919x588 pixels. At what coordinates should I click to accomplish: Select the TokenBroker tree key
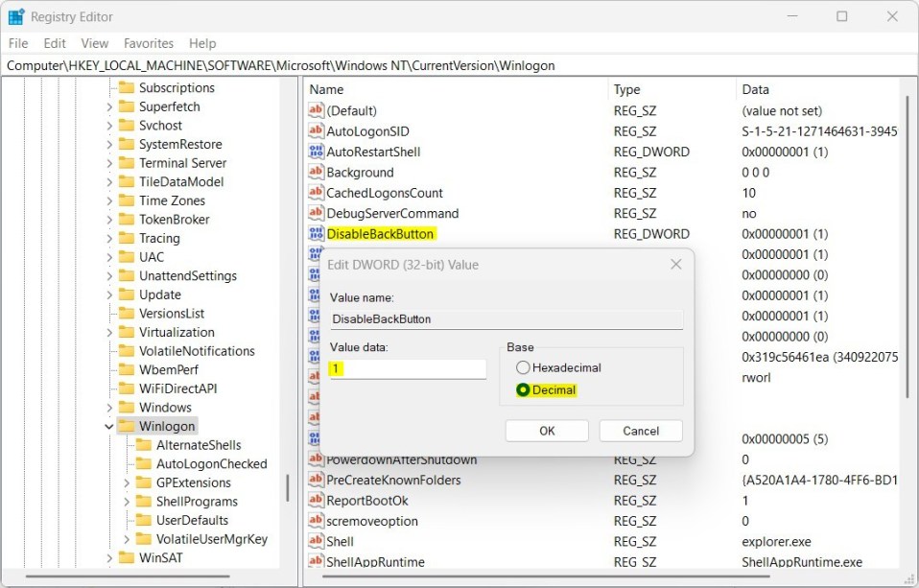tap(174, 220)
